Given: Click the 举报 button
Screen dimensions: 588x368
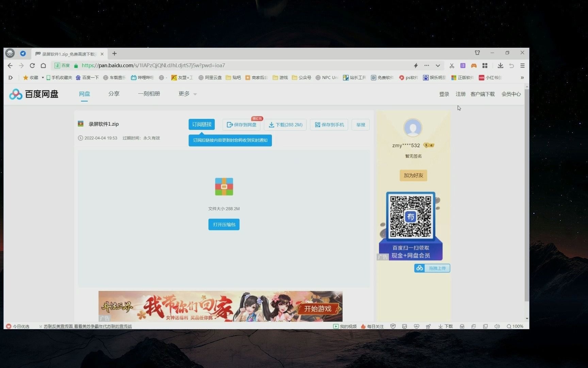Looking at the screenshot, I should 360,125.
